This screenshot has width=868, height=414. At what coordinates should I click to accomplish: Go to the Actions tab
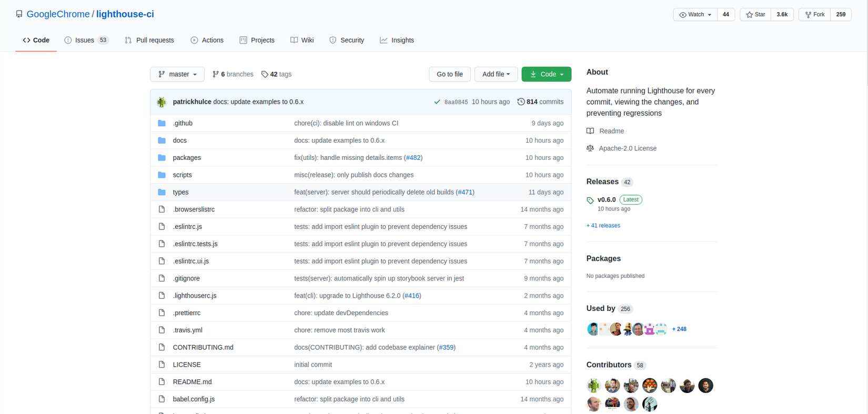(207, 40)
